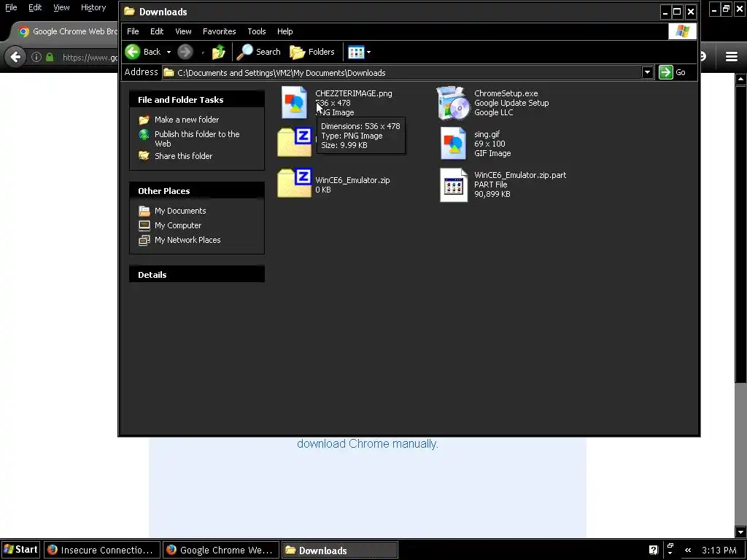The height and width of the screenshot is (560, 747).
Task: Switch to Insecure Connection taskbar window
Action: pyautogui.click(x=102, y=550)
